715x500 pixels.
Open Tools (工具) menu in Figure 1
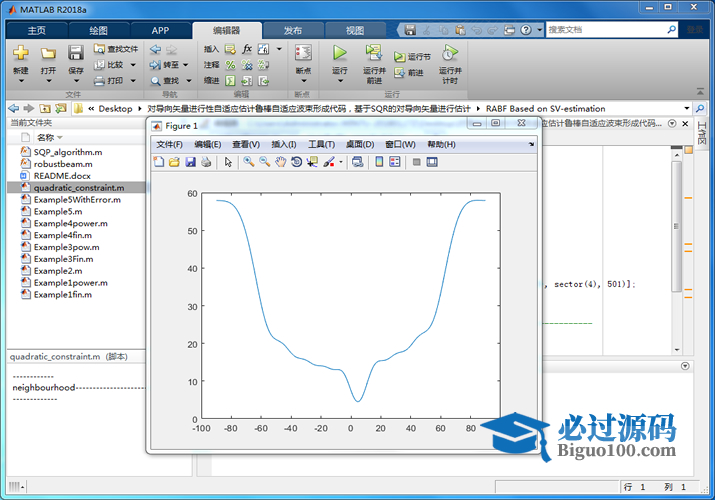tap(321, 144)
